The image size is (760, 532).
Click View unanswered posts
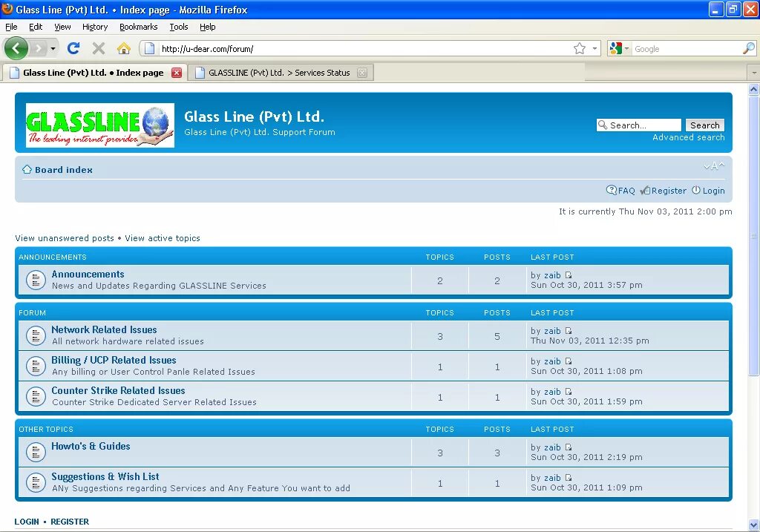coord(65,238)
